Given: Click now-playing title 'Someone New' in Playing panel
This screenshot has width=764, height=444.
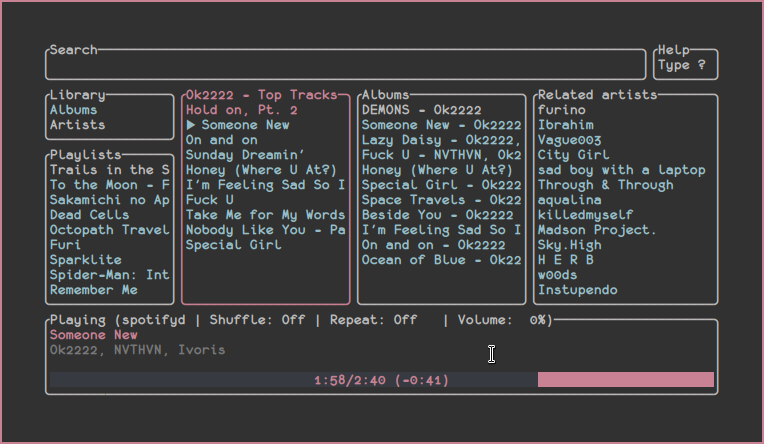Looking at the screenshot, I should (x=94, y=335).
